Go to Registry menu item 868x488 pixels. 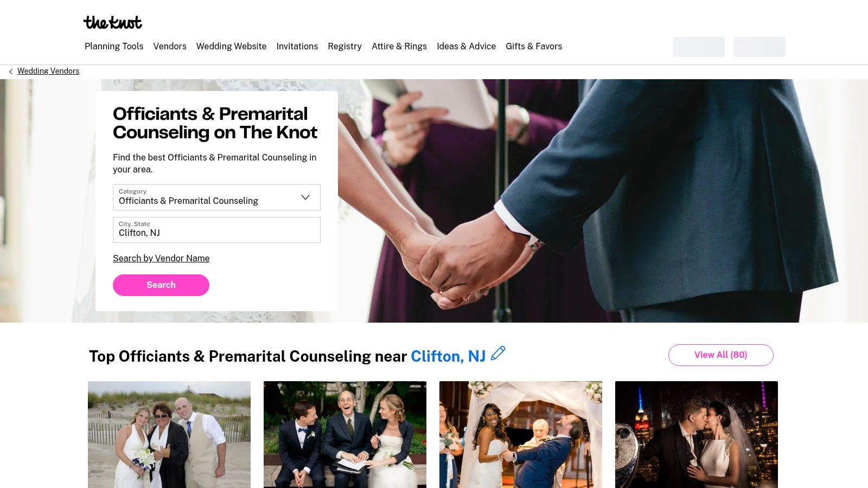(x=344, y=47)
